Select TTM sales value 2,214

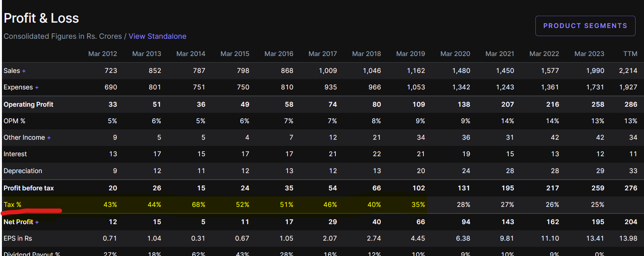628,71
